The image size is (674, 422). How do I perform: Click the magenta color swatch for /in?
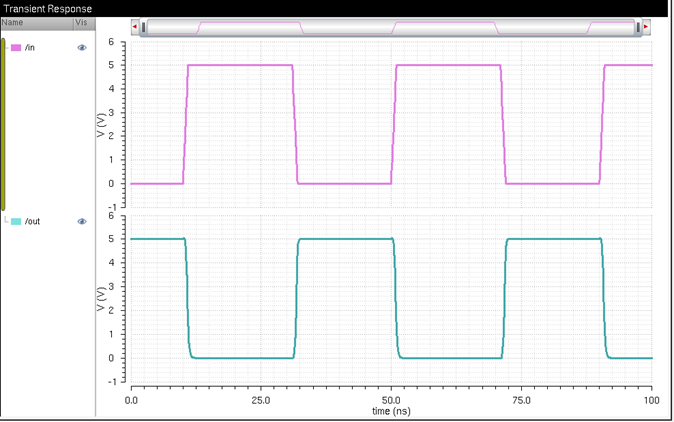click(16, 48)
